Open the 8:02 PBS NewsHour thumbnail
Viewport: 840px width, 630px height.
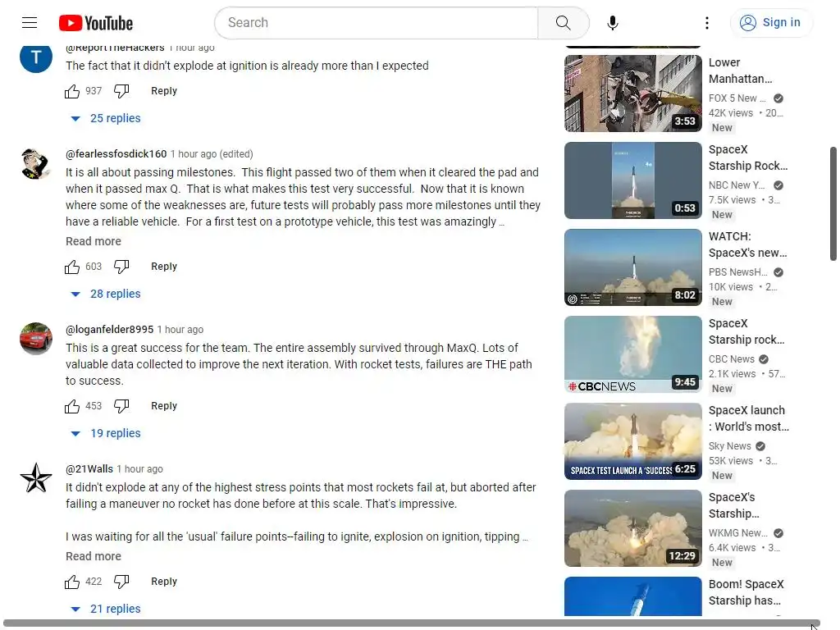[x=632, y=267]
